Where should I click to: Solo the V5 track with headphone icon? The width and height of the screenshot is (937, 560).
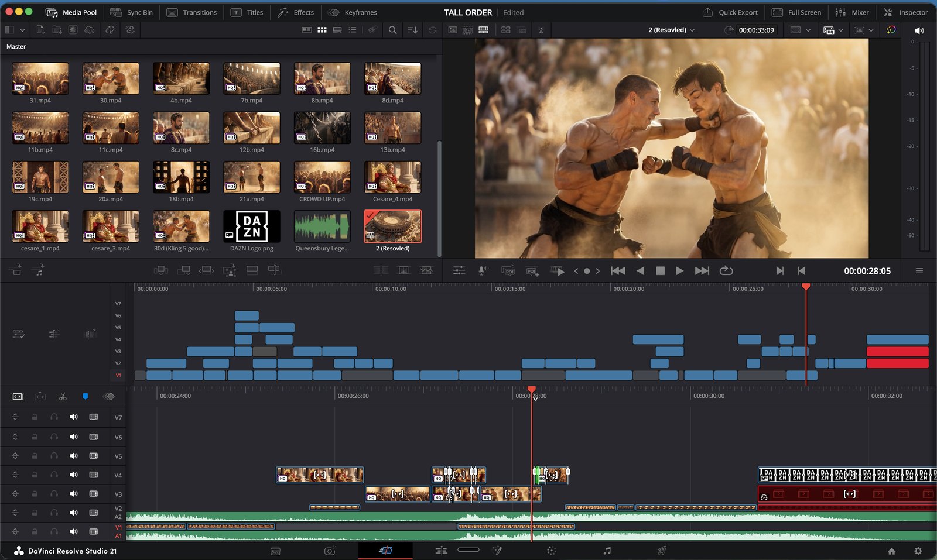(x=54, y=456)
